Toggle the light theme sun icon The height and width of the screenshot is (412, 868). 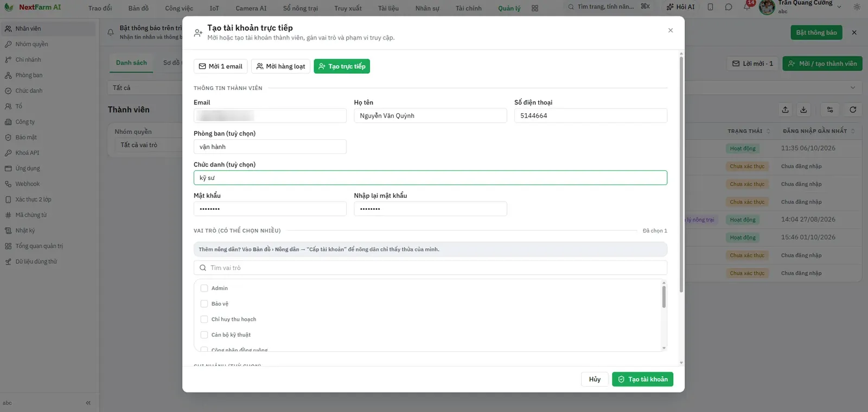(x=857, y=7)
